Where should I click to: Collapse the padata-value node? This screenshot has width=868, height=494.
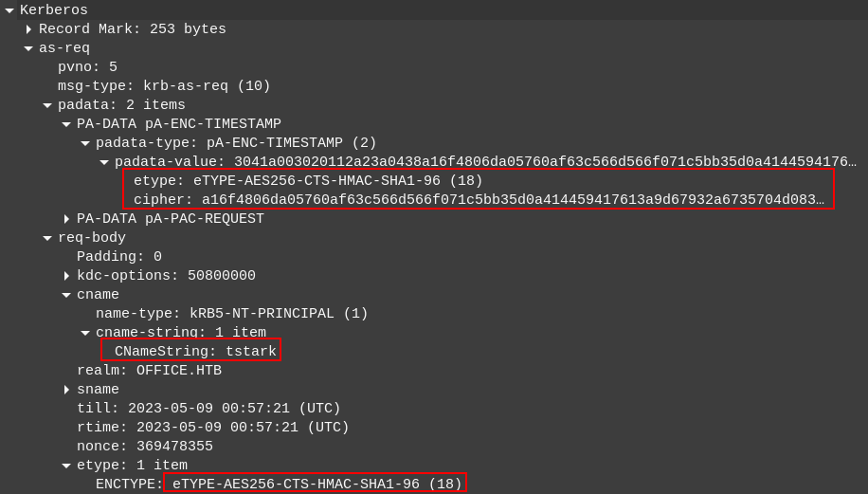pos(104,162)
